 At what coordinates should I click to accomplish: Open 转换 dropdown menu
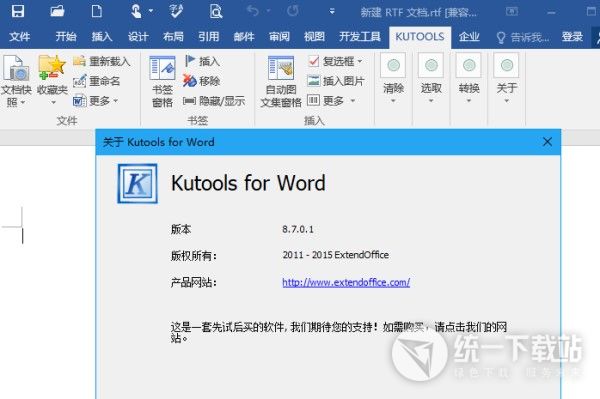(x=469, y=79)
